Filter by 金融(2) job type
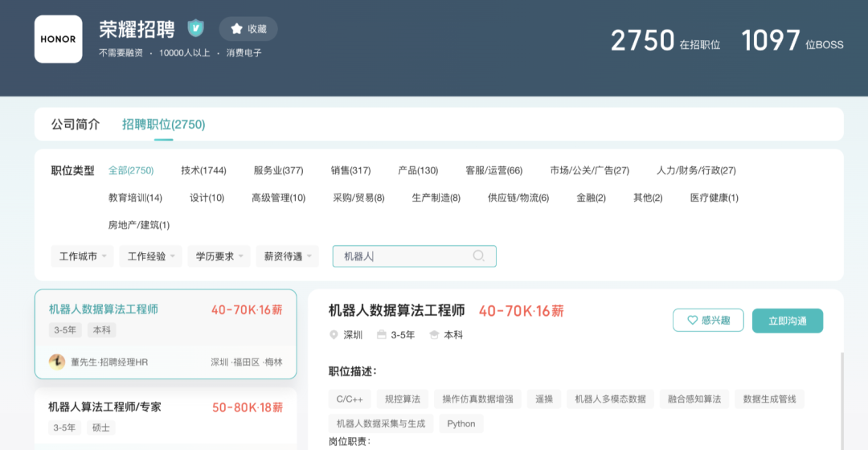Viewport: 868px width, 450px height. pos(592,198)
